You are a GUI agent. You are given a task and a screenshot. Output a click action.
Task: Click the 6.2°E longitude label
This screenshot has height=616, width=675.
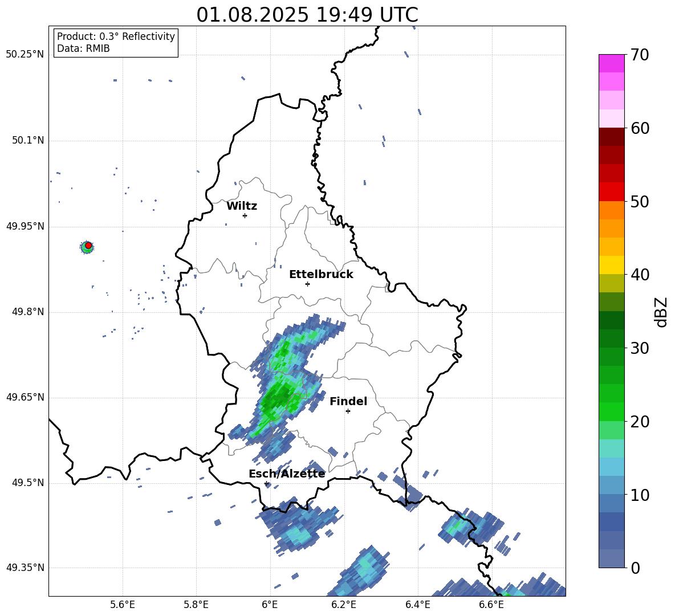[344, 605]
